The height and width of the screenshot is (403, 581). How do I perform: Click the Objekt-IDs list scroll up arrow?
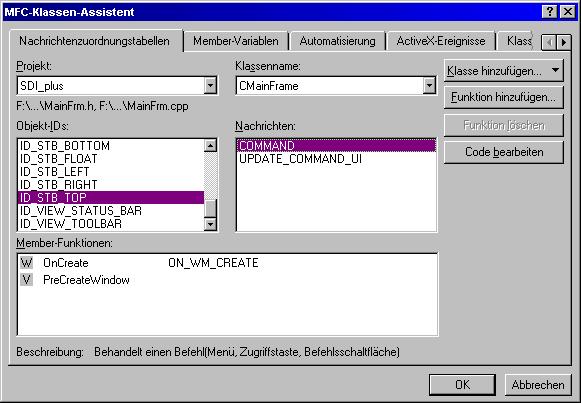(x=210, y=146)
